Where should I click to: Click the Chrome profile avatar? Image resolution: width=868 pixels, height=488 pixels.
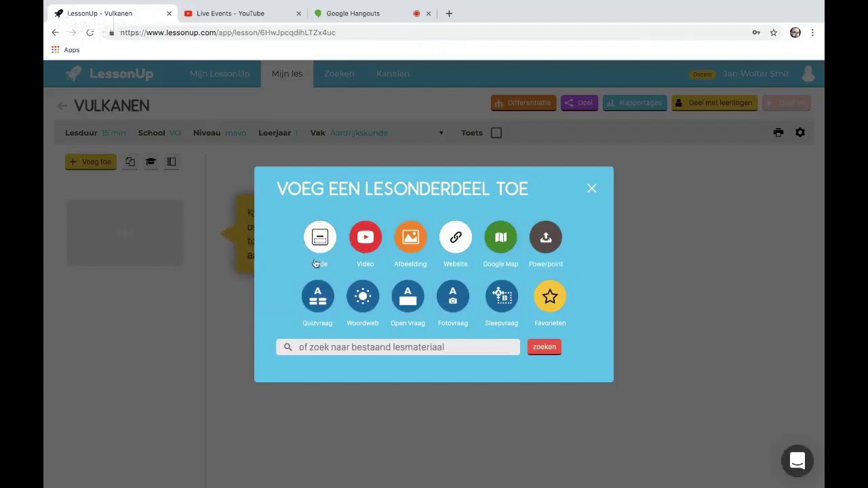tap(795, 33)
